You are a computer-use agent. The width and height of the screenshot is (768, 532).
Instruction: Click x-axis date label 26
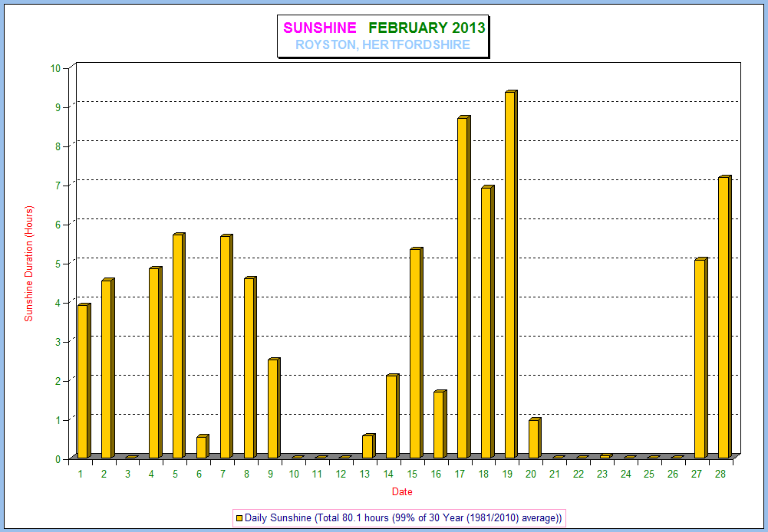click(x=674, y=474)
